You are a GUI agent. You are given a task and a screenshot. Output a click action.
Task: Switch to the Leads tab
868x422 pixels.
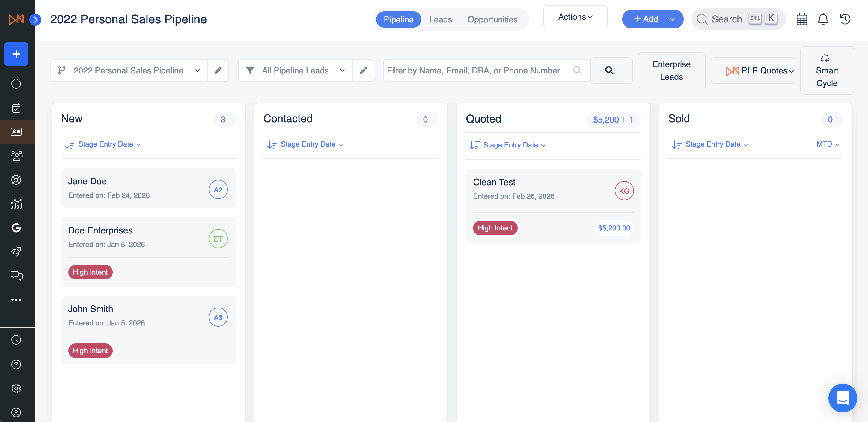point(440,19)
